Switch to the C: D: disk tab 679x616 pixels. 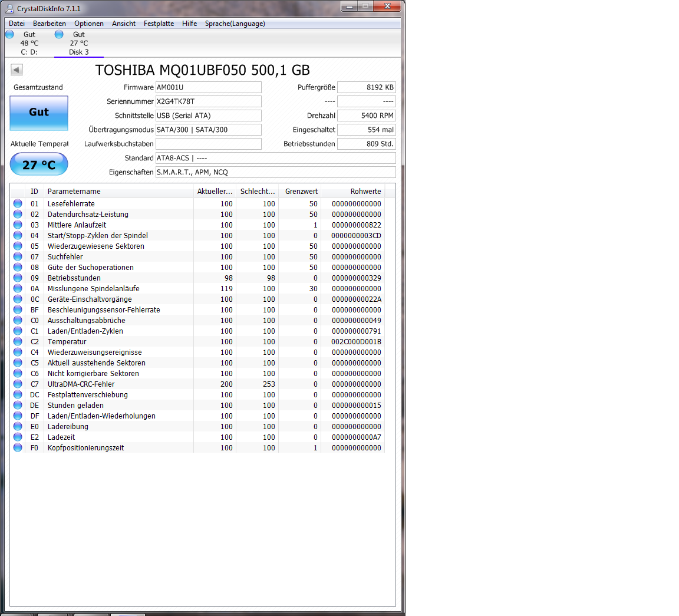pyautogui.click(x=29, y=43)
